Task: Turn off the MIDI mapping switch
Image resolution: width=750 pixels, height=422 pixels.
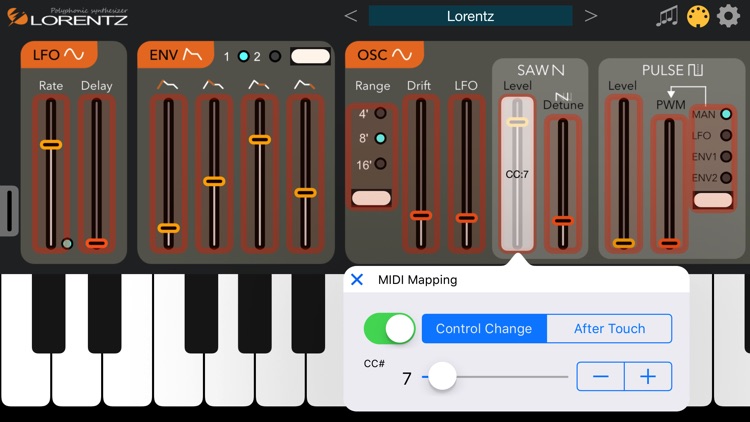Action: (389, 329)
